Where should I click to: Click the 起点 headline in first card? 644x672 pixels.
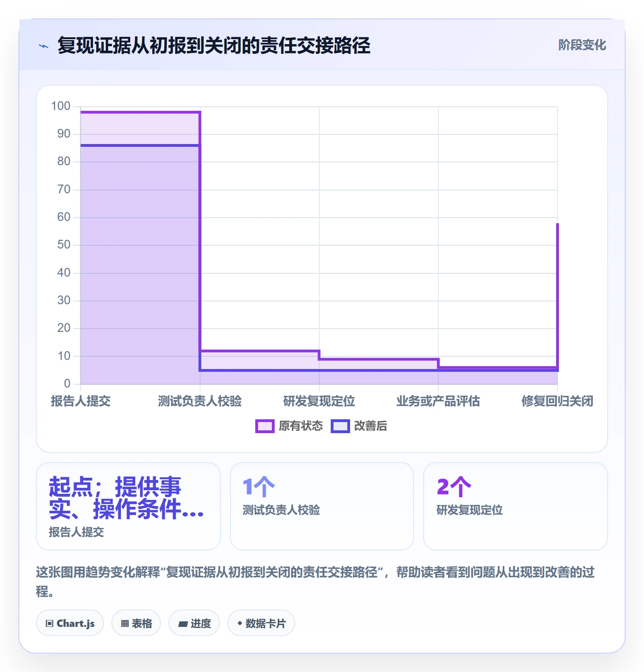click(x=126, y=498)
